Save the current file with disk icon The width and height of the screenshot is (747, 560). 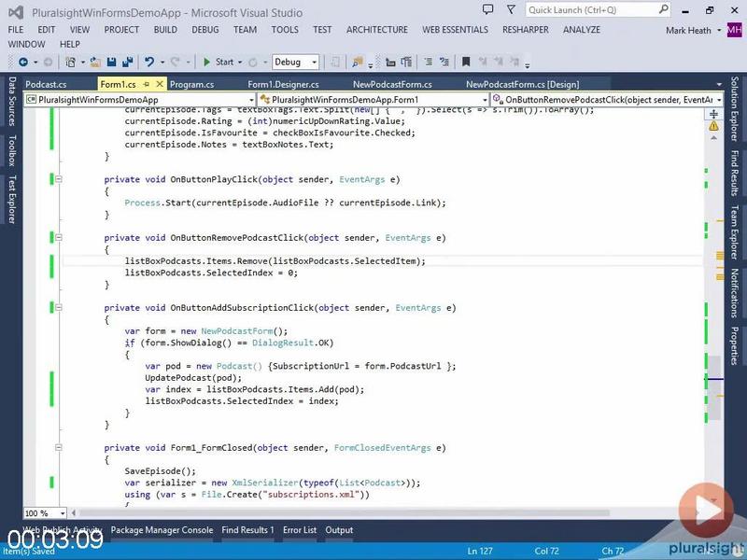[111, 62]
